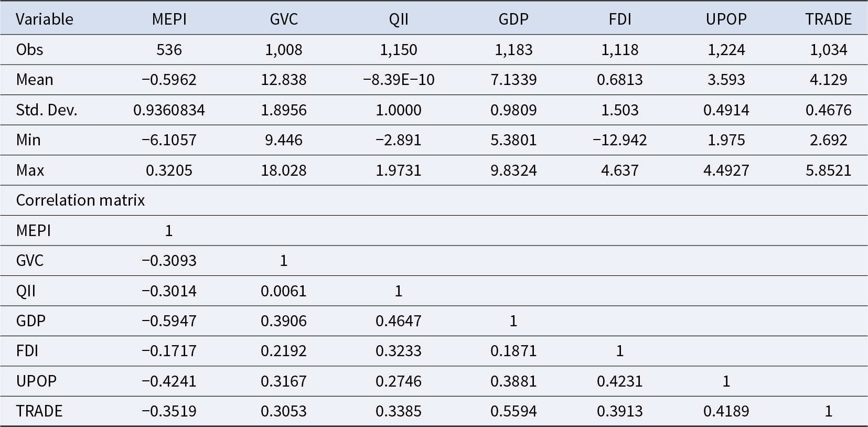Click the 'Min' row label
This screenshot has height=427, width=868.
28,140
